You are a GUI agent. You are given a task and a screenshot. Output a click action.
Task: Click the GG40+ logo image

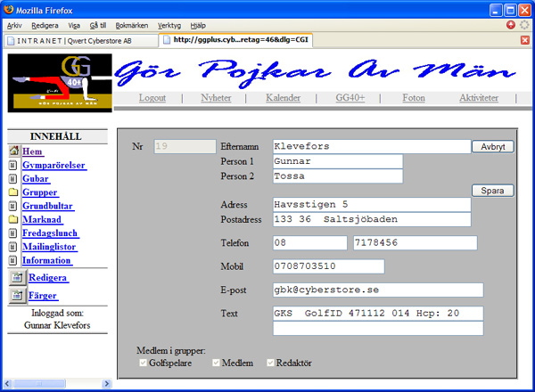click(60, 82)
